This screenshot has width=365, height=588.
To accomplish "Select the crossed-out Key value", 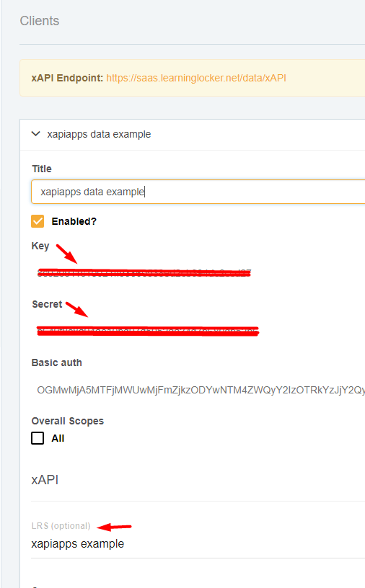I will (144, 272).
